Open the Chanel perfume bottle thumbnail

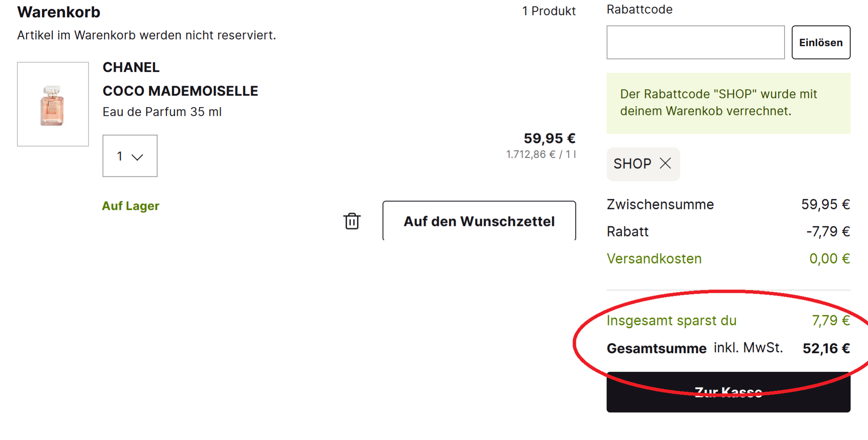tap(53, 104)
